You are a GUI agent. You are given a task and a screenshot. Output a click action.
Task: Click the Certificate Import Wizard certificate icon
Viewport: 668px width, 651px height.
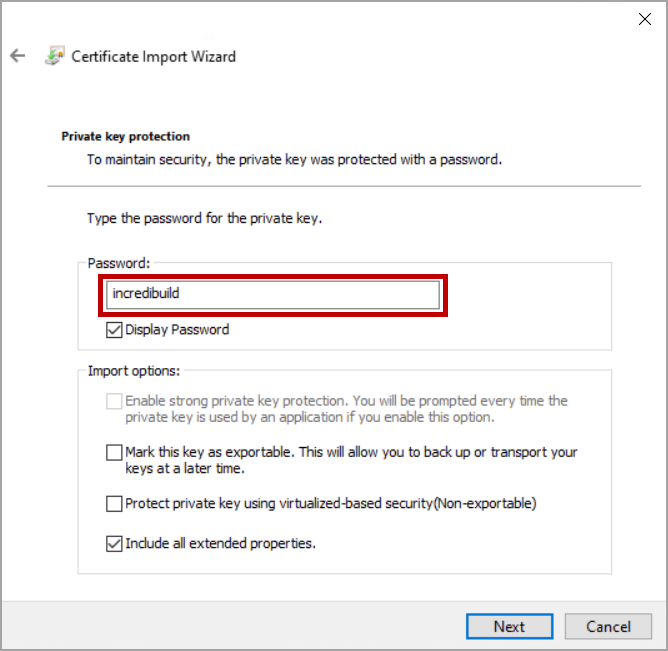[55, 56]
